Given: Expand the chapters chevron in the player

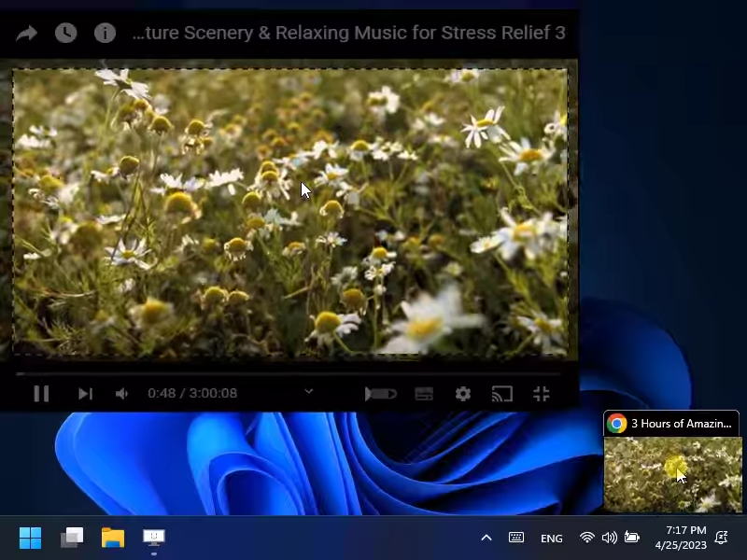Looking at the screenshot, I should (x=309, y=391).
